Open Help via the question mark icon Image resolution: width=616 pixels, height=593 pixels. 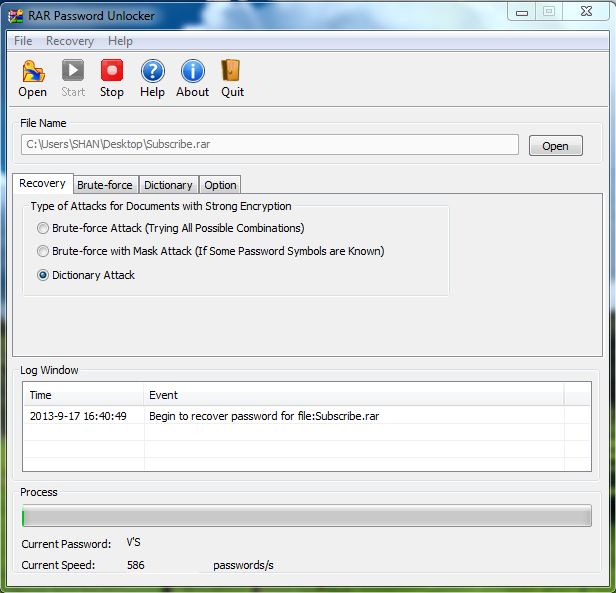(152, 71)
